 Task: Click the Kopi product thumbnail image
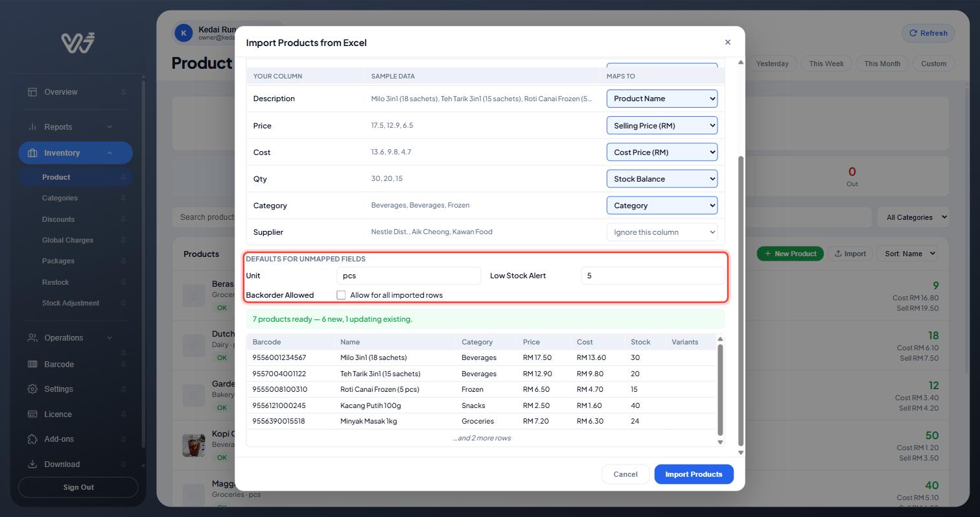click(194, 446)
